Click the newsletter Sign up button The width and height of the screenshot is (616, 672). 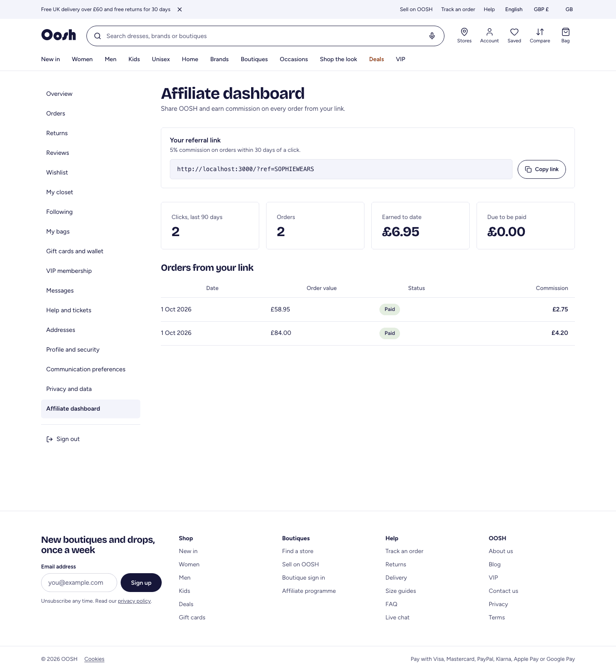pos(141,583)
